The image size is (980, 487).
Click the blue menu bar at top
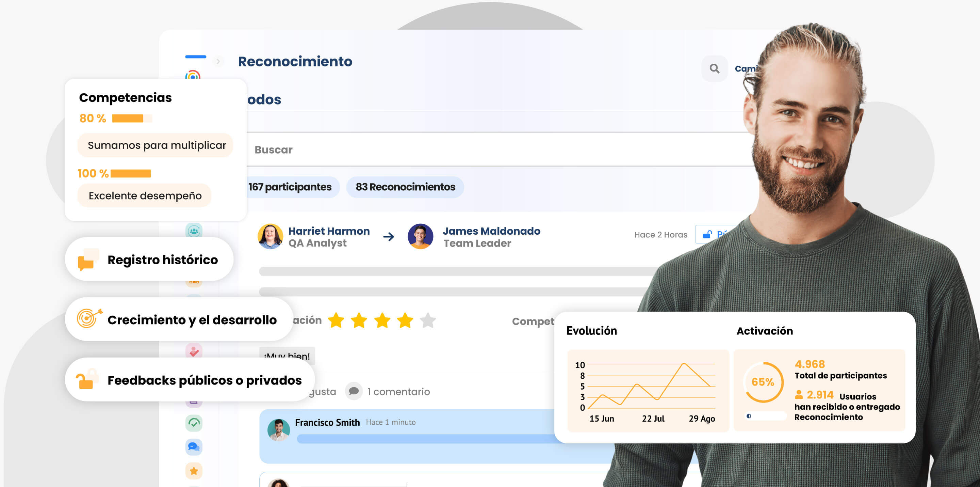[x=196, y=57]
